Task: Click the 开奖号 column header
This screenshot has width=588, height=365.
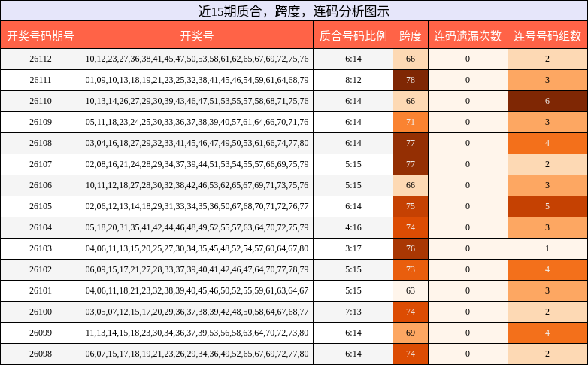Action: coord(197,35)
